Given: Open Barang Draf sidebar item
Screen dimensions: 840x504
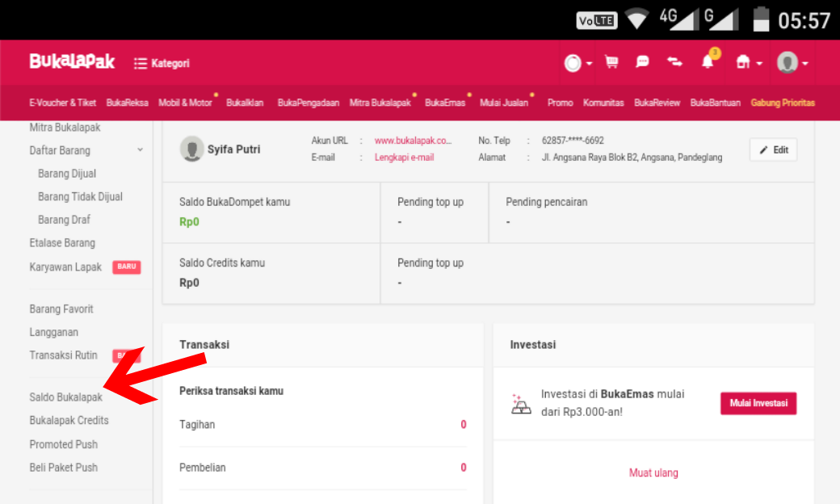Looking at the screenshot, I should coord(65,220).
